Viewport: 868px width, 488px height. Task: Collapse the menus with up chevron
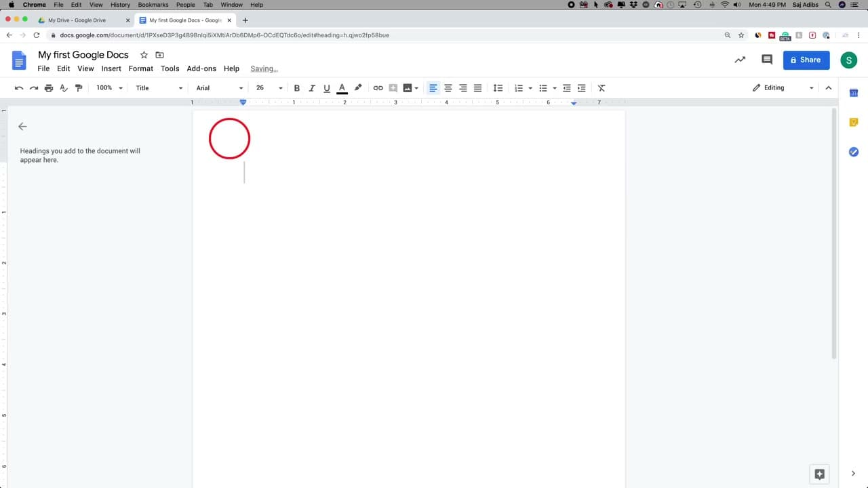tap(829, 88)
